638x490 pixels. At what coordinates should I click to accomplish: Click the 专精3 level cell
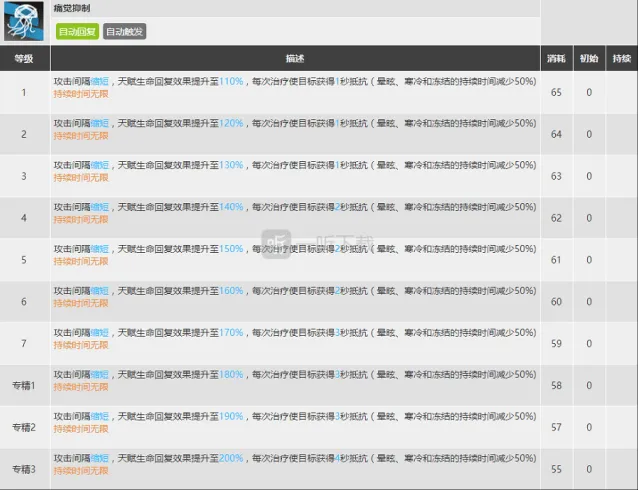[x=23, y=469]
